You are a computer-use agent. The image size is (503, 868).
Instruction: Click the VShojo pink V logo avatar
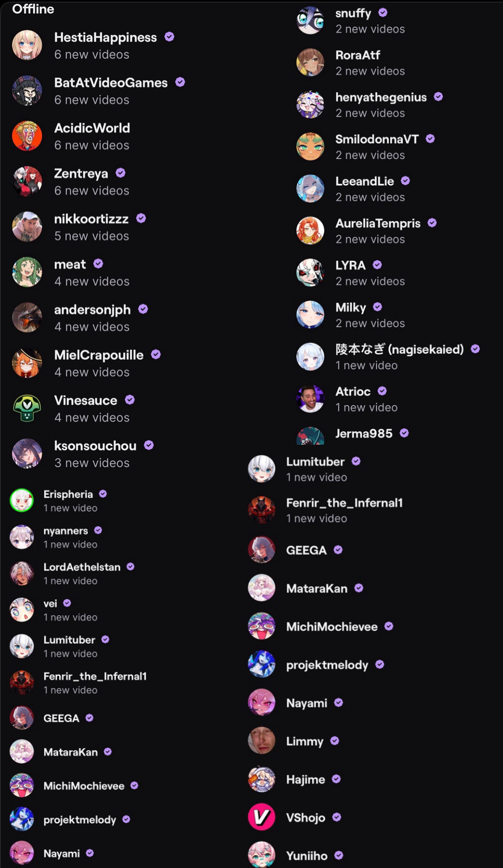coord(261,817)
